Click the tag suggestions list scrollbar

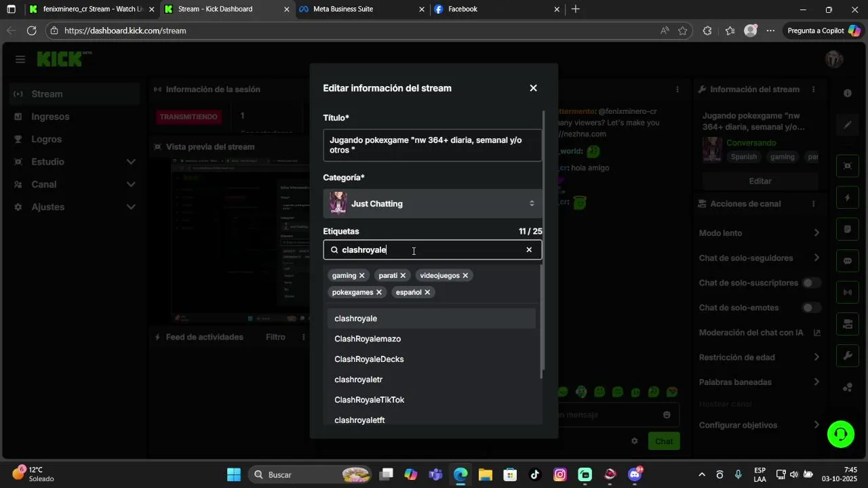(541, 321)
